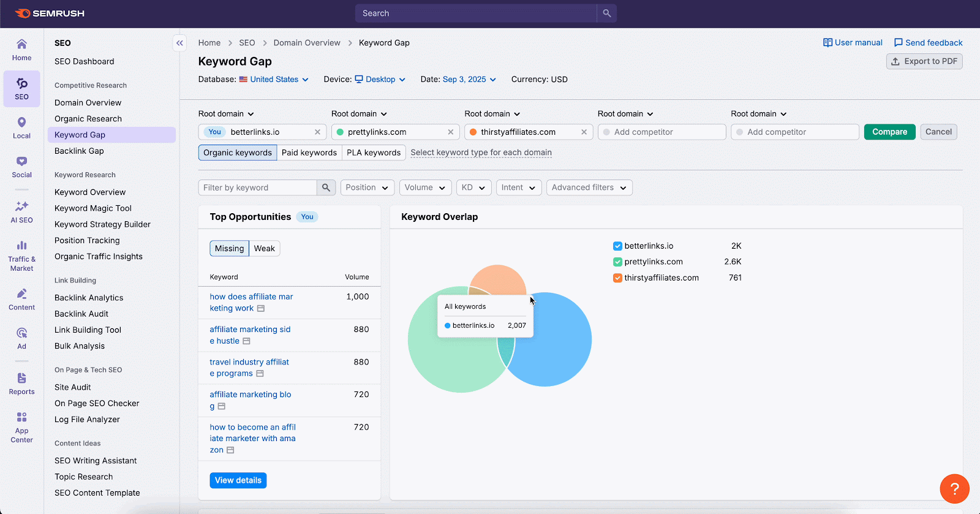Image resolution: width=980 pixels, height=514 pixels.
Task: Click the search magnifier in top bar
Action: [x=606, y=13]
